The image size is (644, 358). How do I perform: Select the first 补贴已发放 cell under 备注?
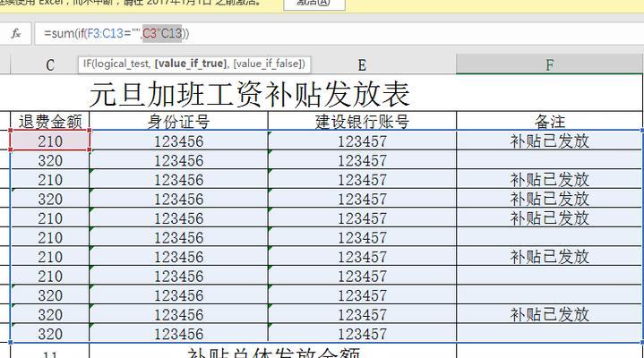[x=549, y=141]
